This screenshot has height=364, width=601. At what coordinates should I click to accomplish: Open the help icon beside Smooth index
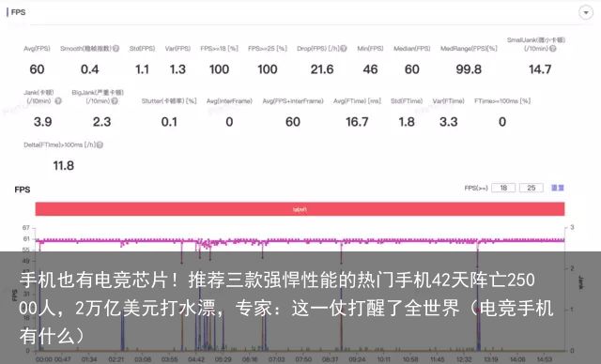pos(116,49)
